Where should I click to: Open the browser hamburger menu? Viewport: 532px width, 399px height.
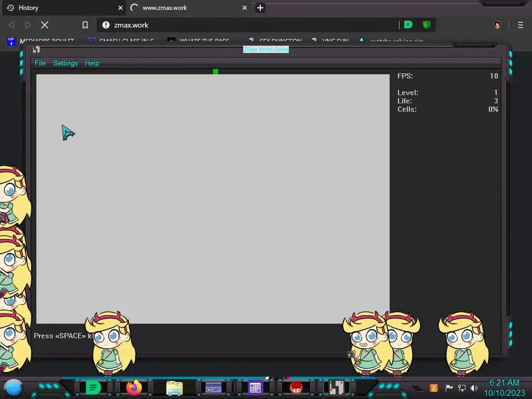click(521, 25)
